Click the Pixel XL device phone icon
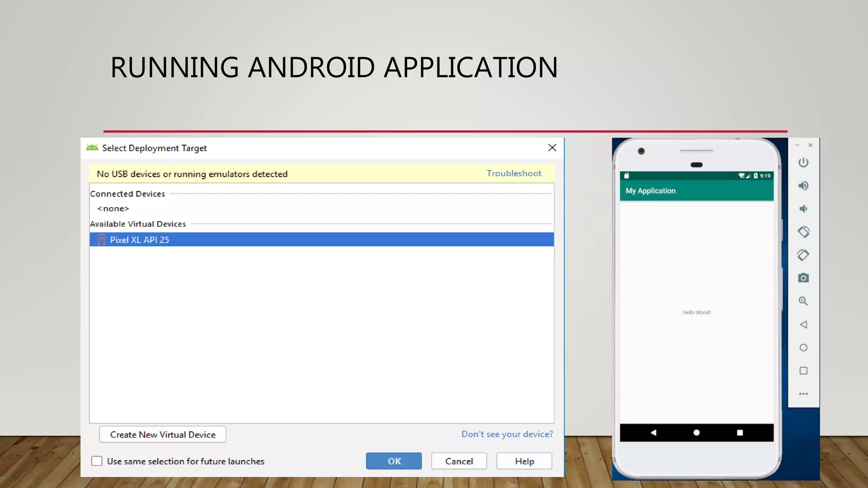This screenshot has height=488, width=868. click(x=101, y=239)
